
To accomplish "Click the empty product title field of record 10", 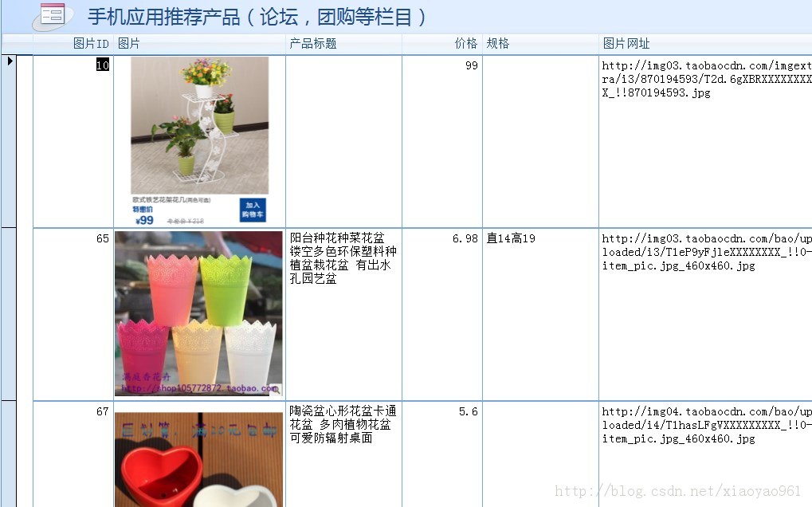I will (343, 141).
